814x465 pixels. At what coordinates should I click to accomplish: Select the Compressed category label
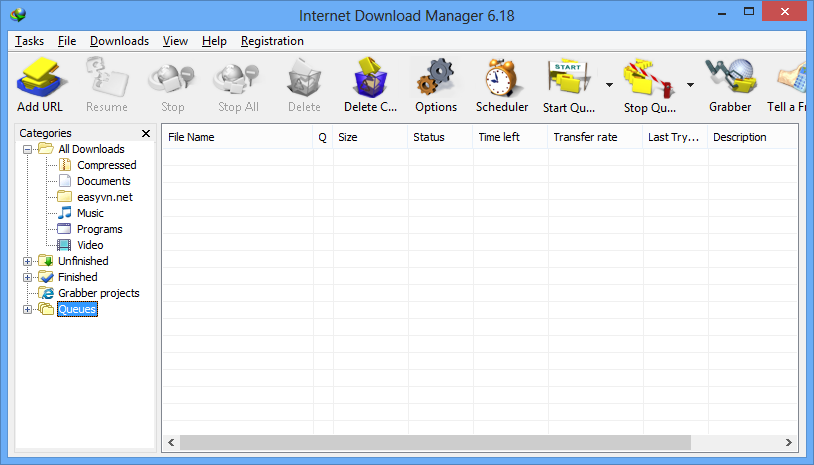106,165
